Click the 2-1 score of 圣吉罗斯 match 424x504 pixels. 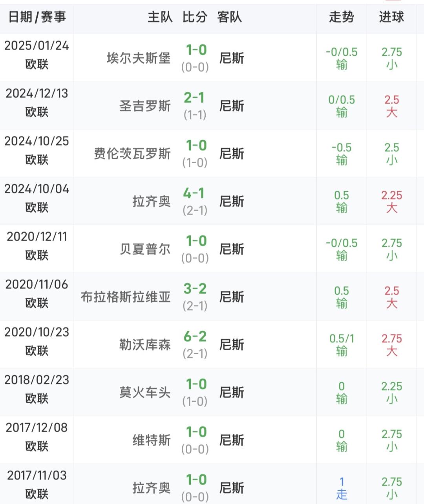[x=194, y=98]
